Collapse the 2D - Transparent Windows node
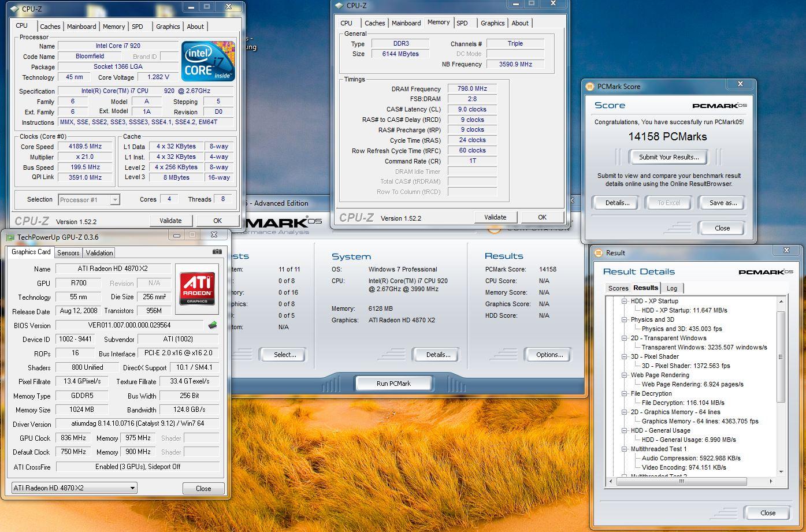806x532 pixels. 625,338
